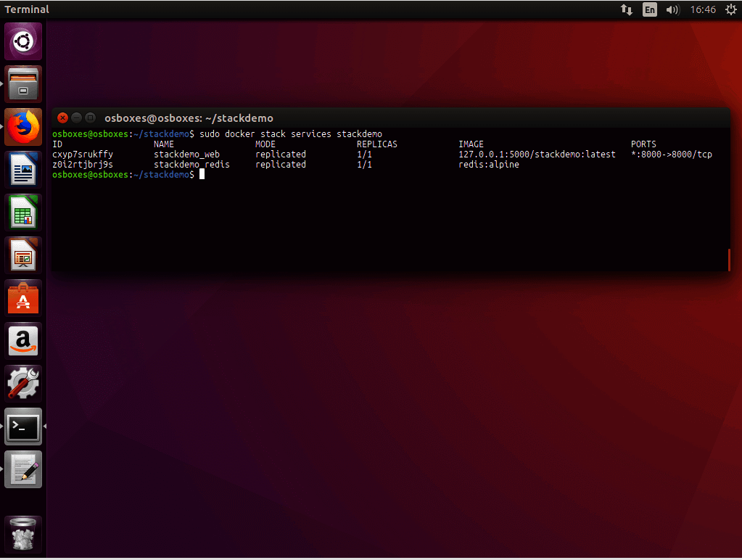Launch LibreOffice Impress presentation app
The image size is (742, 560).
[x=23, y=255]
